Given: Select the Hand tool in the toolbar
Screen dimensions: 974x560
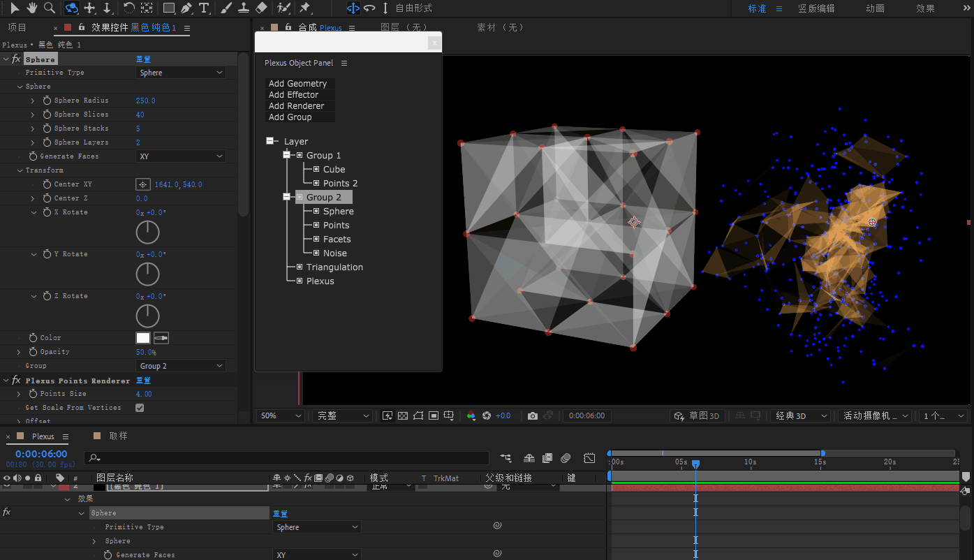Looking at the screenshot, I should (32, 8).
